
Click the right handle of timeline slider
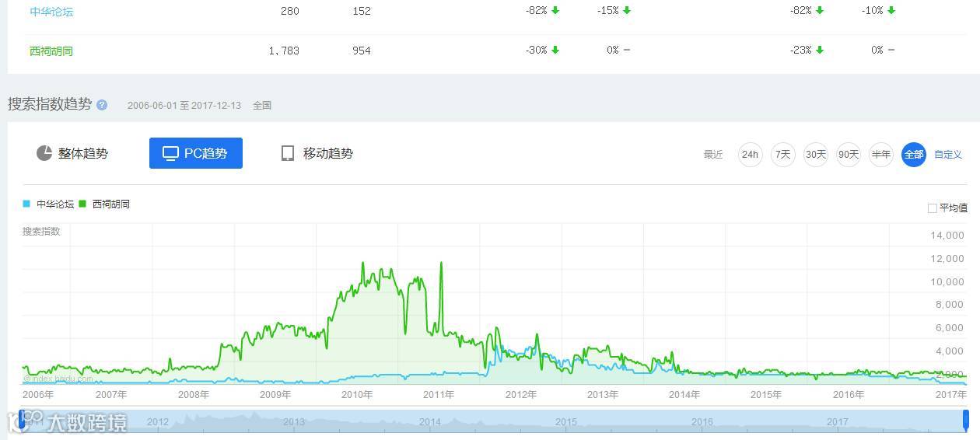966,421
